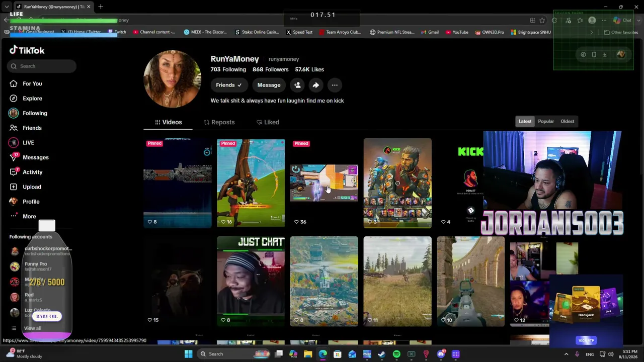Click the Windows taskbar Search box
This screenshot has width=644, height=362.
234,354
